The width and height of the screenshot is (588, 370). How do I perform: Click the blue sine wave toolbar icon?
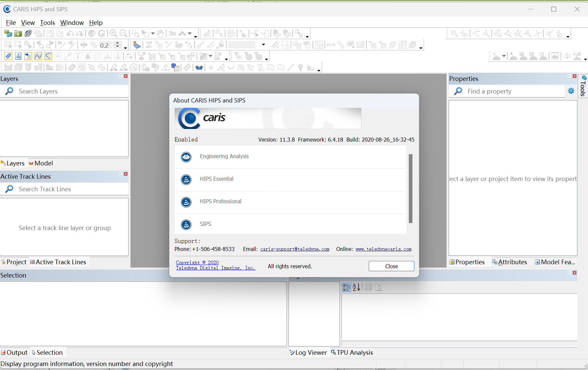coord(38,56)
